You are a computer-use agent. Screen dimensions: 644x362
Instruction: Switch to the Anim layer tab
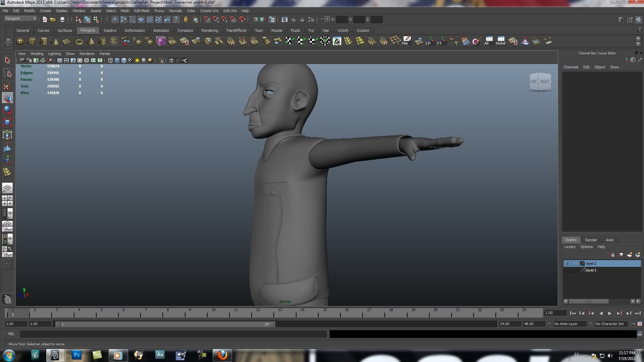tap(610, 240)
